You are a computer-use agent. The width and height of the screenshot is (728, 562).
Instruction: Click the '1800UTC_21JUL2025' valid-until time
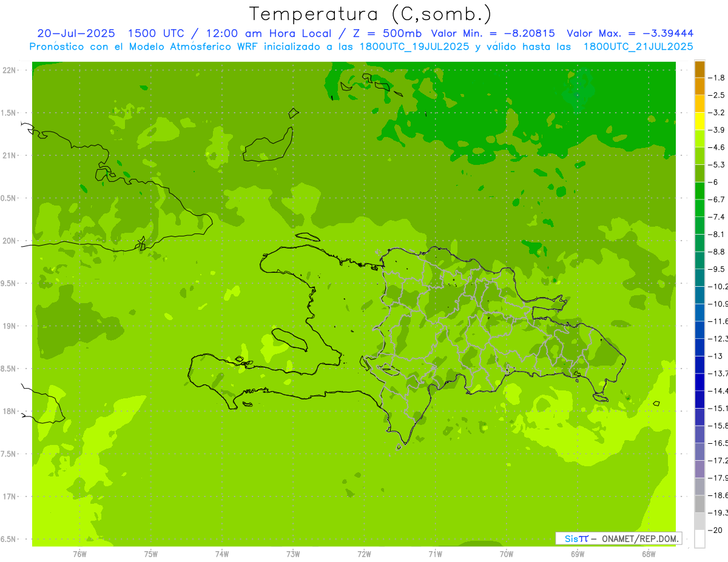[638, 46]
